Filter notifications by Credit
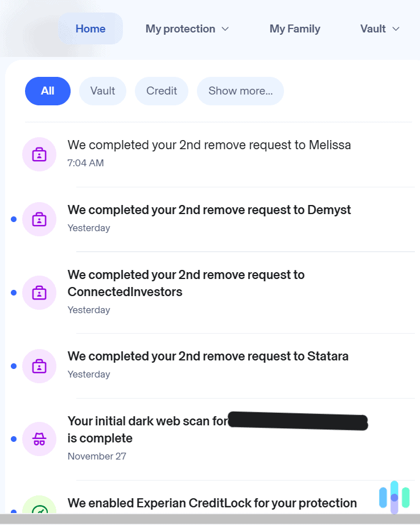 (x=161, y=91)
